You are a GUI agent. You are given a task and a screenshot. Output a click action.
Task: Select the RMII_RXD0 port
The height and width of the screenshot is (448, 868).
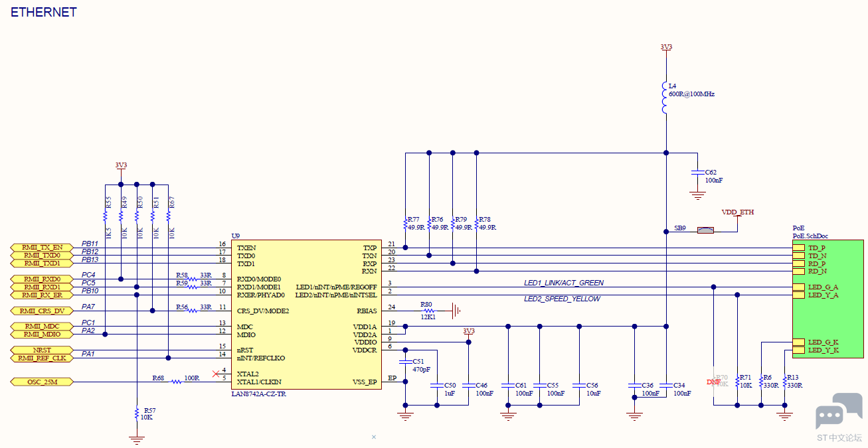point(42,279)
